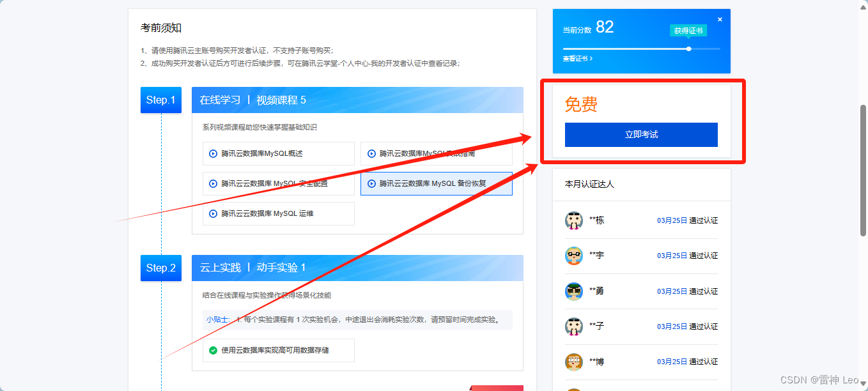Click the score progress slider handle
The image size is (868, 391).
point(688,49)
